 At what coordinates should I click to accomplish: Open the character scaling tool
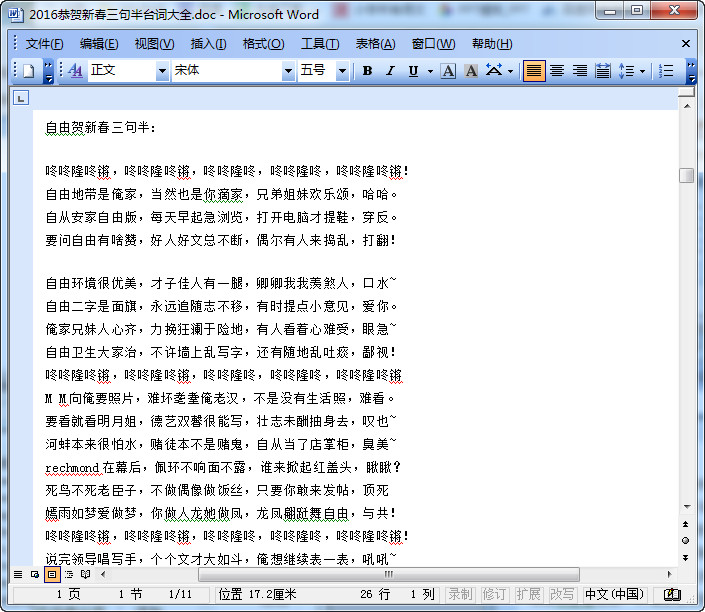click(494, 71)
